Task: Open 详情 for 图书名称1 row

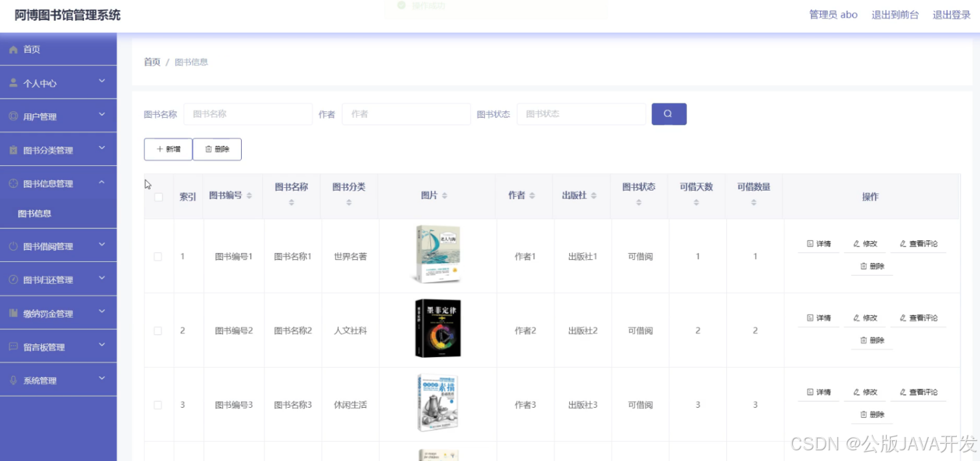Action: pos(819,244)
